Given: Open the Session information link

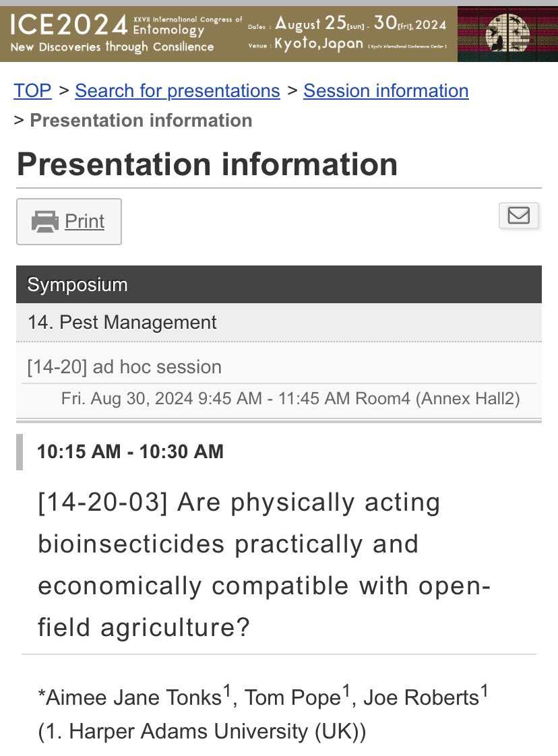Looking at the screenshot, I should [x=386, y=91].
